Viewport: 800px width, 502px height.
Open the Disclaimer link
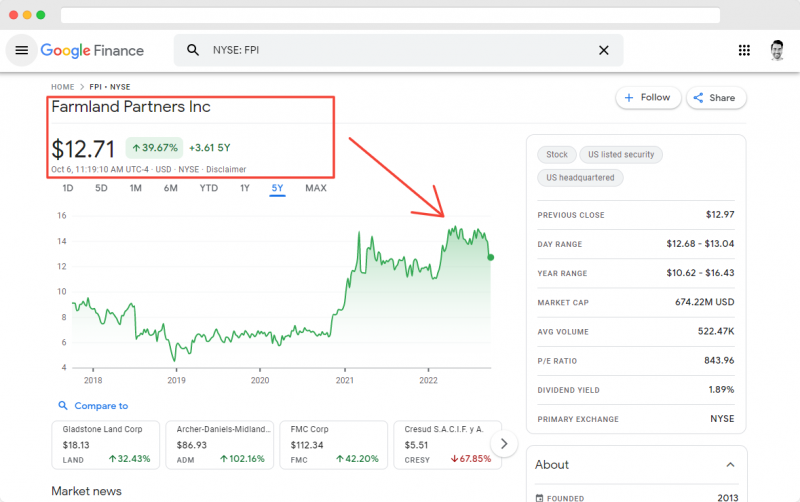click(226, 169)
